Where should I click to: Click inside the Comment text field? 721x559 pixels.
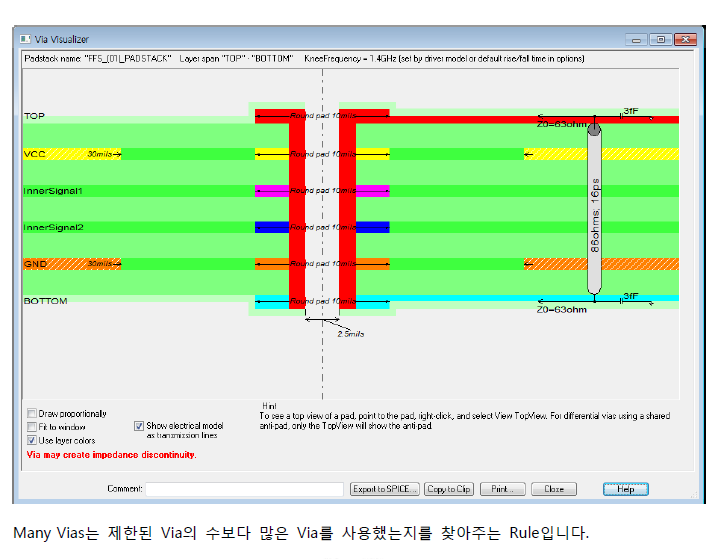pos(244,489)
